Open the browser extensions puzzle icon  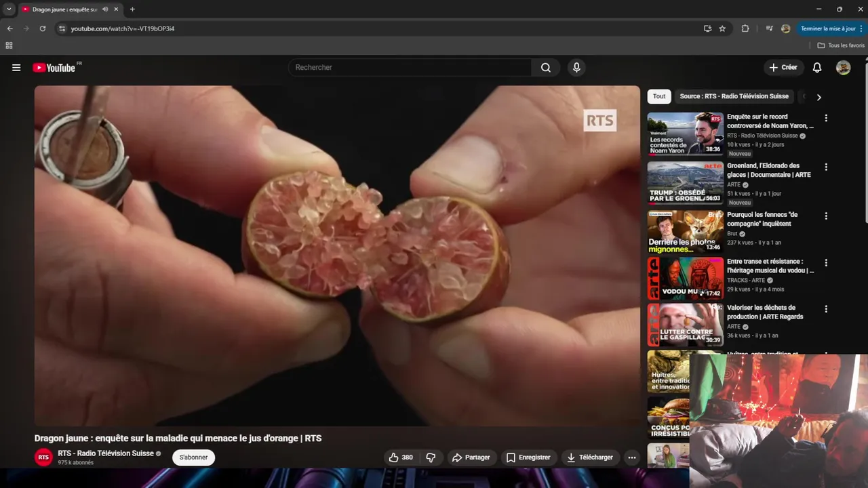[745, 28]
